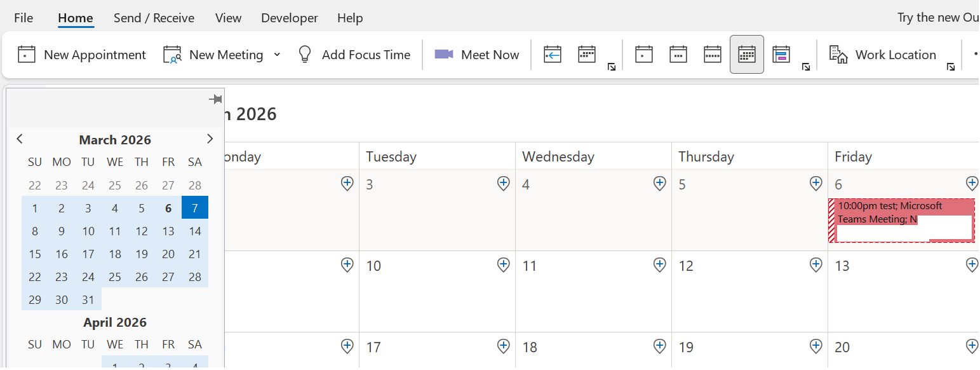The width and height of the screenshot is (980, 370).
Task: Switch to full Week view
Action: pyautogui.click(x=713, y=55)
